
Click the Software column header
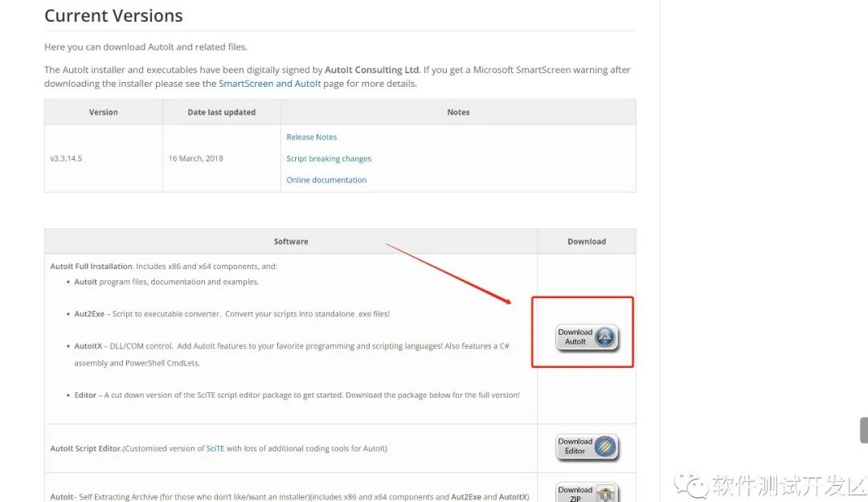(291, 241)
